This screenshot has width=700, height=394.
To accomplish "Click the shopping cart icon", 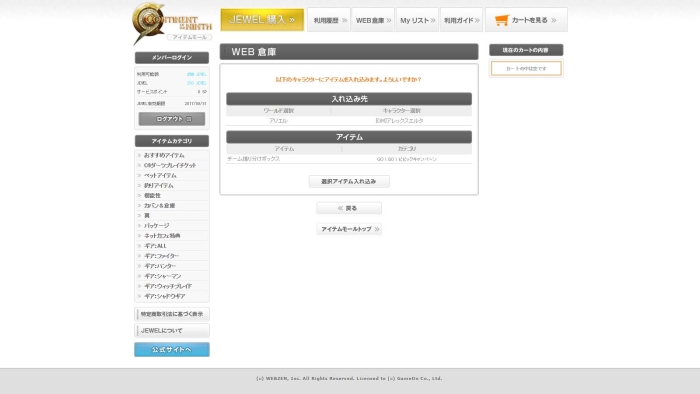I will 502,20.
